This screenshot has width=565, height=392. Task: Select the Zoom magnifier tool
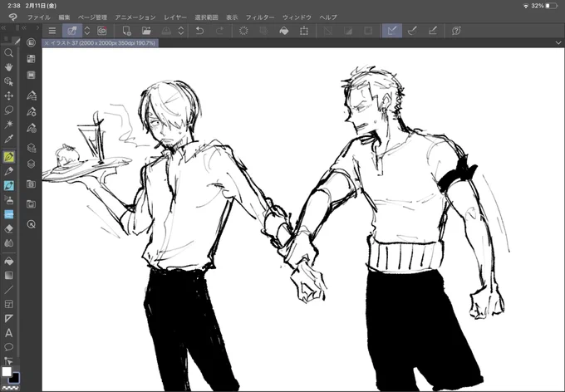(8, 53)
